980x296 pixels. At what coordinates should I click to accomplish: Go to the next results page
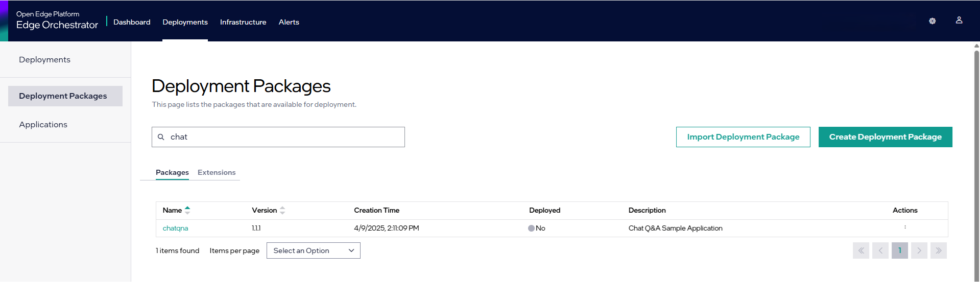click(x=919, y=251)
